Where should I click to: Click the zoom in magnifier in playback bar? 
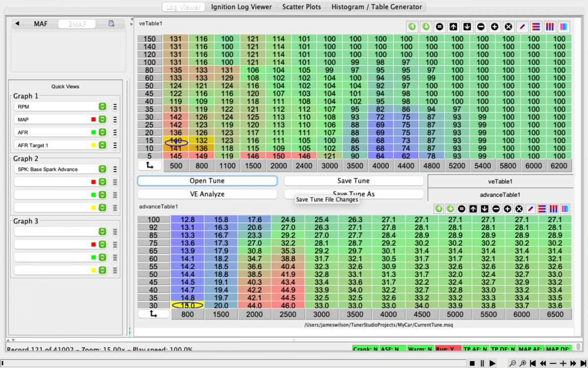(523, 363)
